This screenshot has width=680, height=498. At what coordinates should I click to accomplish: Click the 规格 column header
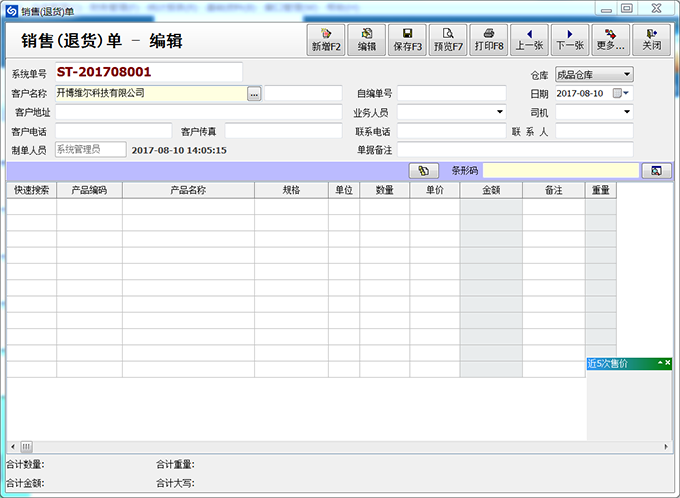pos(291,190)
